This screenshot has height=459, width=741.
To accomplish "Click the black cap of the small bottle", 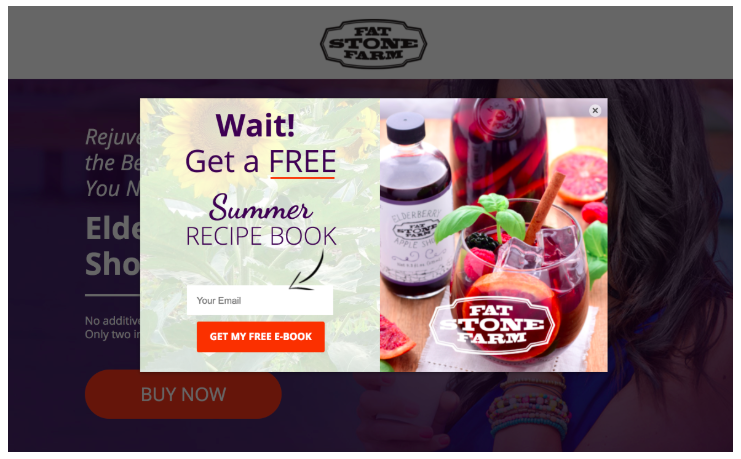I will 405,128.
